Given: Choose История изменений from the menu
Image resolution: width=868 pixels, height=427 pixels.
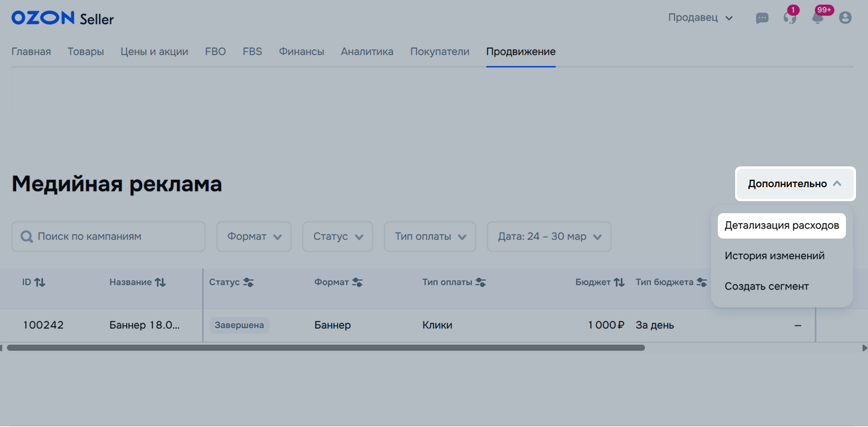Looking at the screenshot, I should tap(775, 256).
